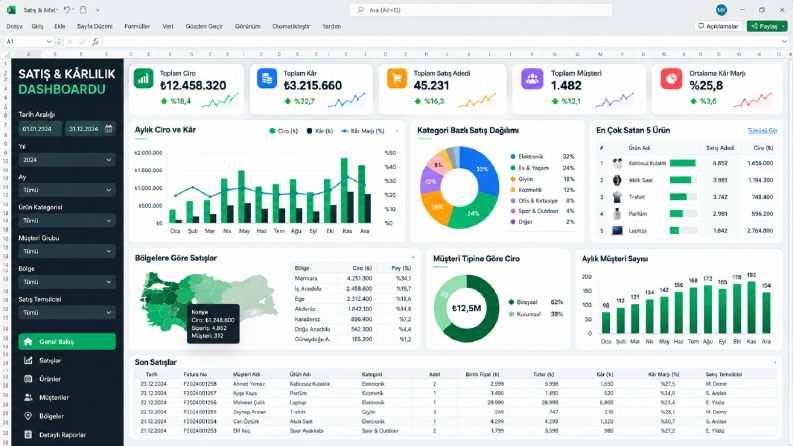Click the Laptop product thumbnail
Viewport: 793px width, 446px height.
(617, 231)
